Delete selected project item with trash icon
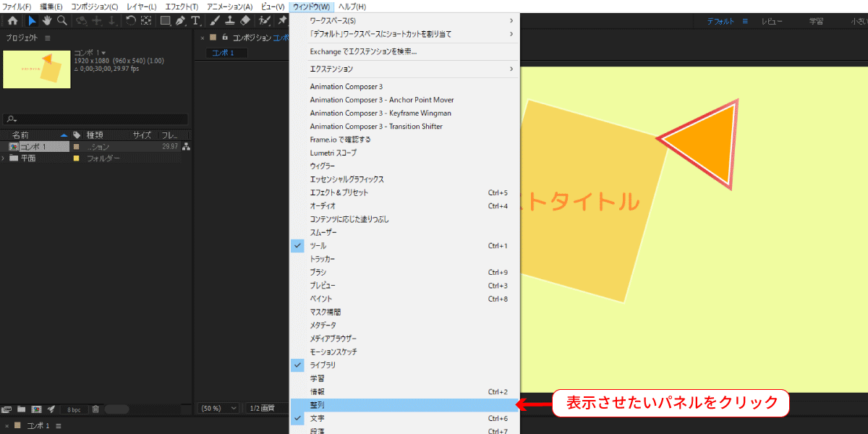The image size is (868, 434). 95,409
